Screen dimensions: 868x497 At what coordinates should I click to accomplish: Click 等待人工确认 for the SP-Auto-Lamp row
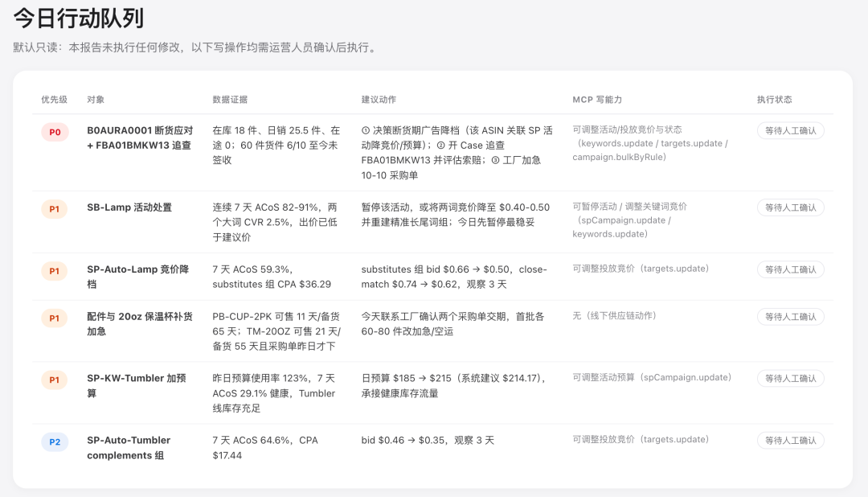coord(791,270)
